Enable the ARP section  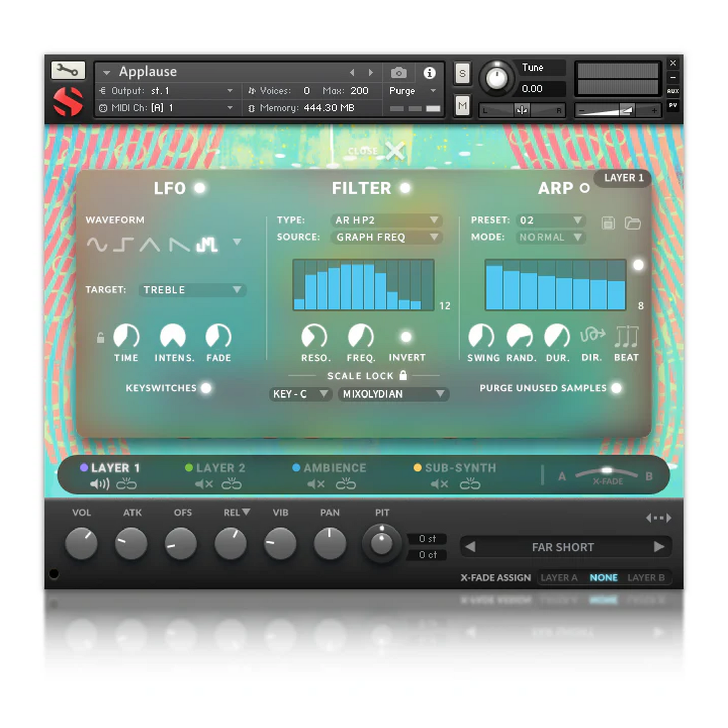[x=584, y=188]
